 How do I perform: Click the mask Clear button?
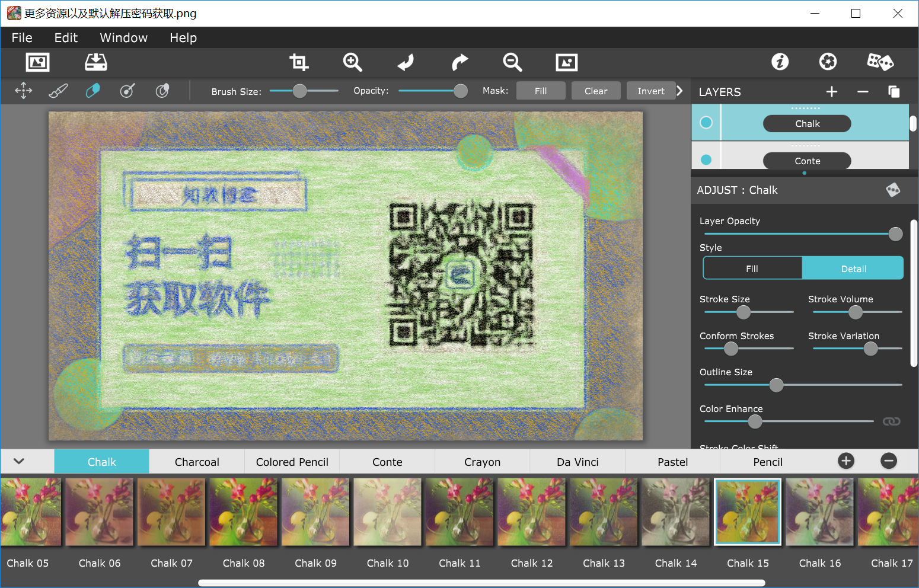(x=596, y=91)
